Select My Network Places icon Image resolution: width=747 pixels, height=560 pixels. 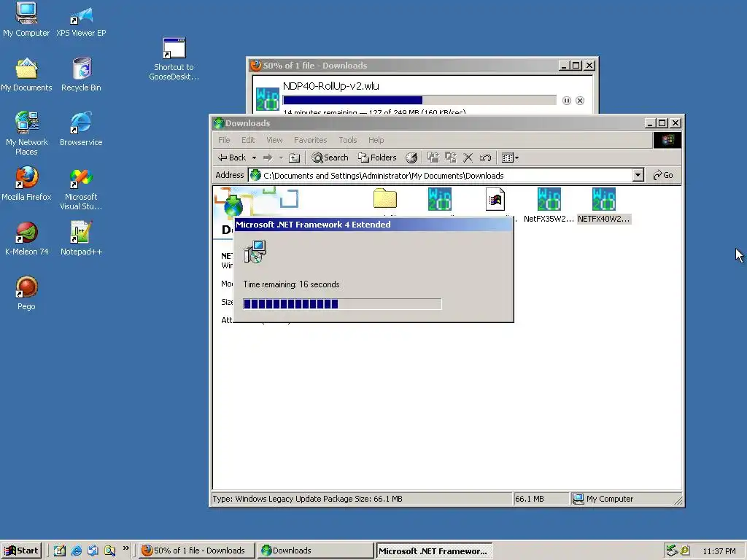click(x=26, y=133)
